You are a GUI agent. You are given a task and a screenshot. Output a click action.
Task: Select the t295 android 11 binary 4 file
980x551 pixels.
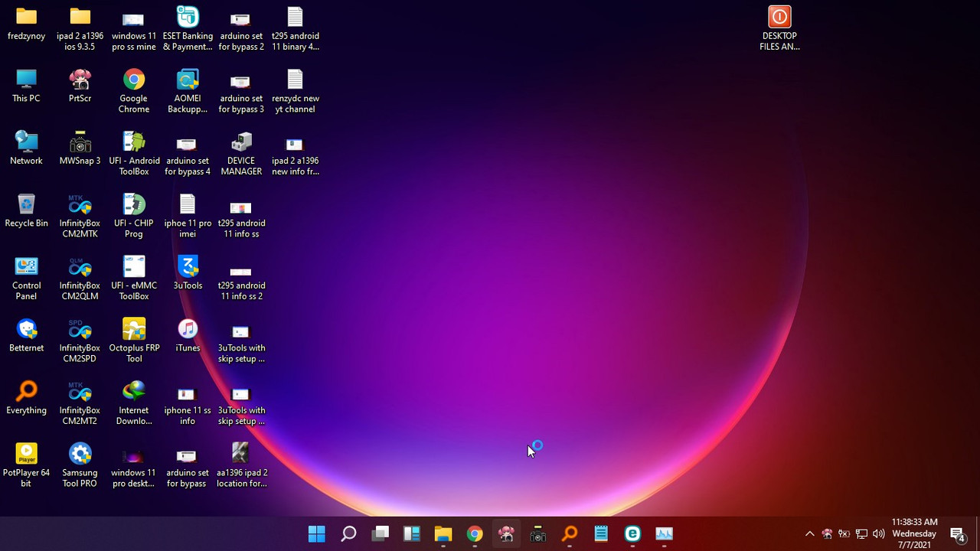coord(296,30)
